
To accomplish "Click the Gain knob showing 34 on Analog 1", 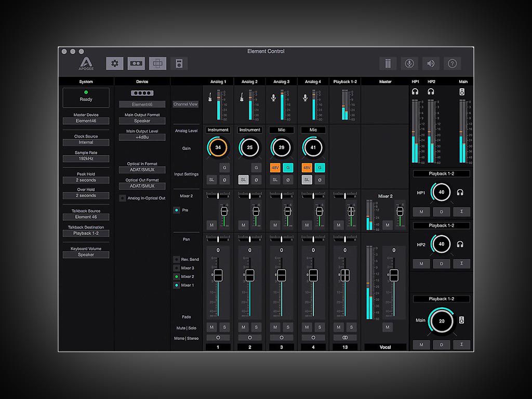I will coord(218,148).
